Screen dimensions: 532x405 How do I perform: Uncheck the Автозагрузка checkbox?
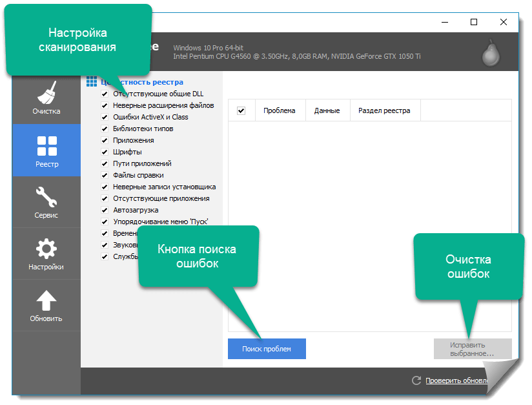pos(104,210)
